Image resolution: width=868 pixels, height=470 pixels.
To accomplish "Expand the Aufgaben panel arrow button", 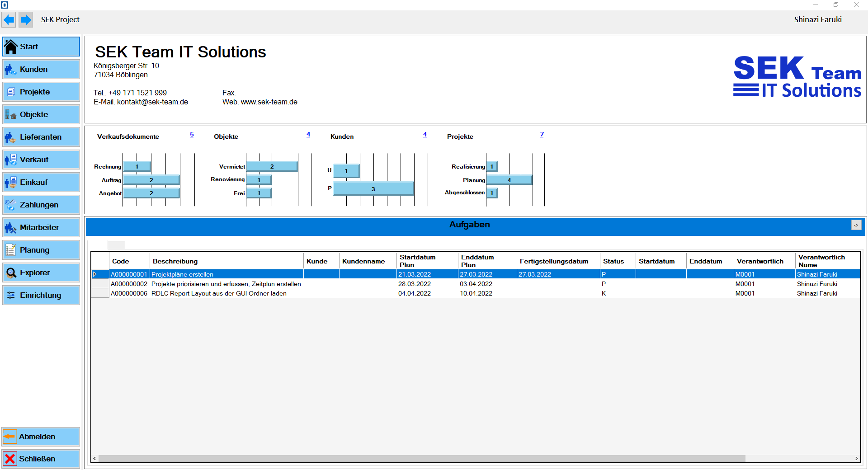I will tap(856, 225).
